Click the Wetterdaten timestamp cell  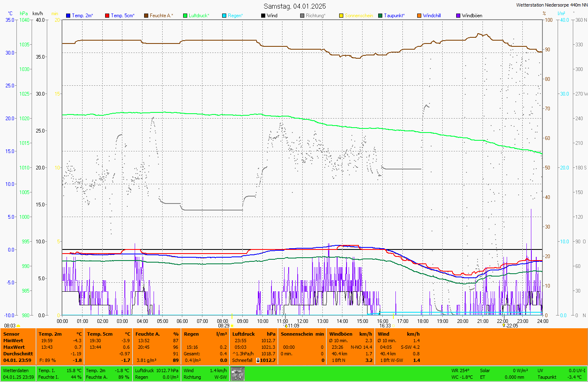pyautogui.click(x=18, y=374)
